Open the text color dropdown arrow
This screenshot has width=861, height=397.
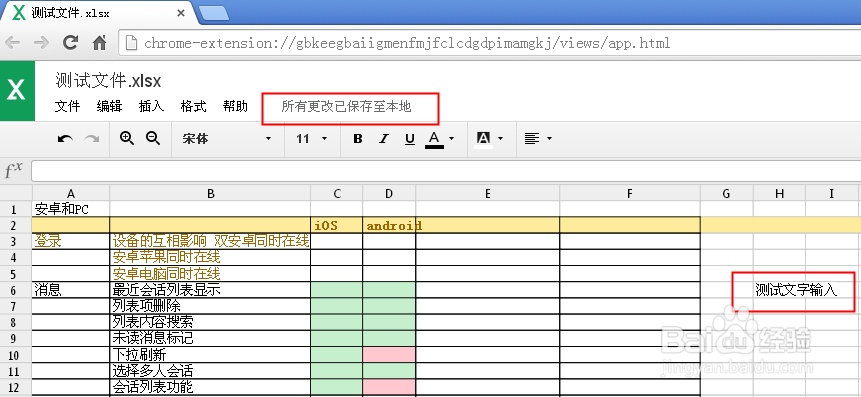452,139
